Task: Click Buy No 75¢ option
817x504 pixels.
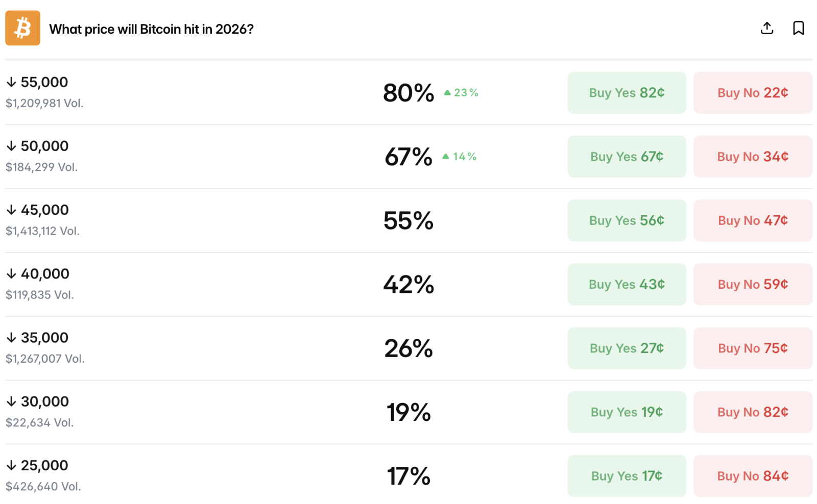Action: click(753, 348)
